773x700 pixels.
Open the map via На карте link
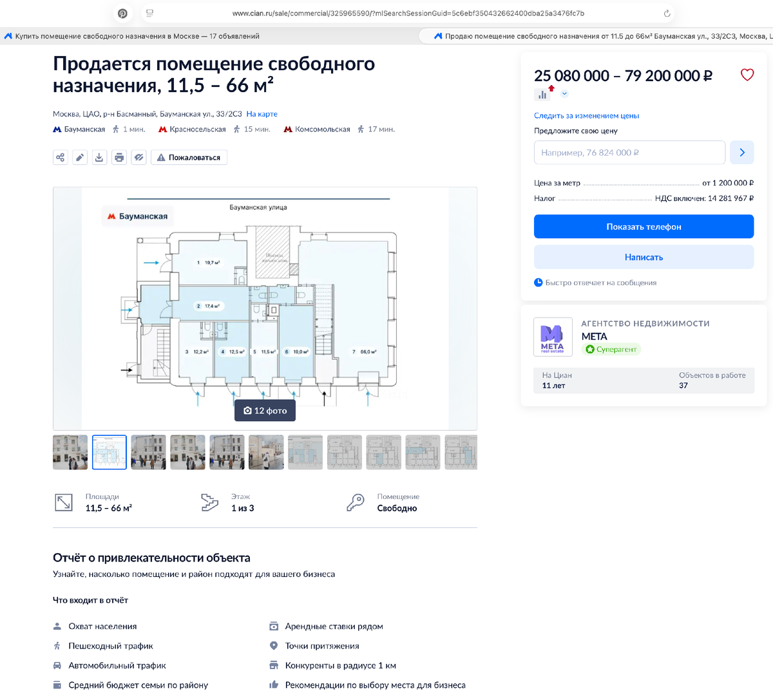click(x=262, y=113)
